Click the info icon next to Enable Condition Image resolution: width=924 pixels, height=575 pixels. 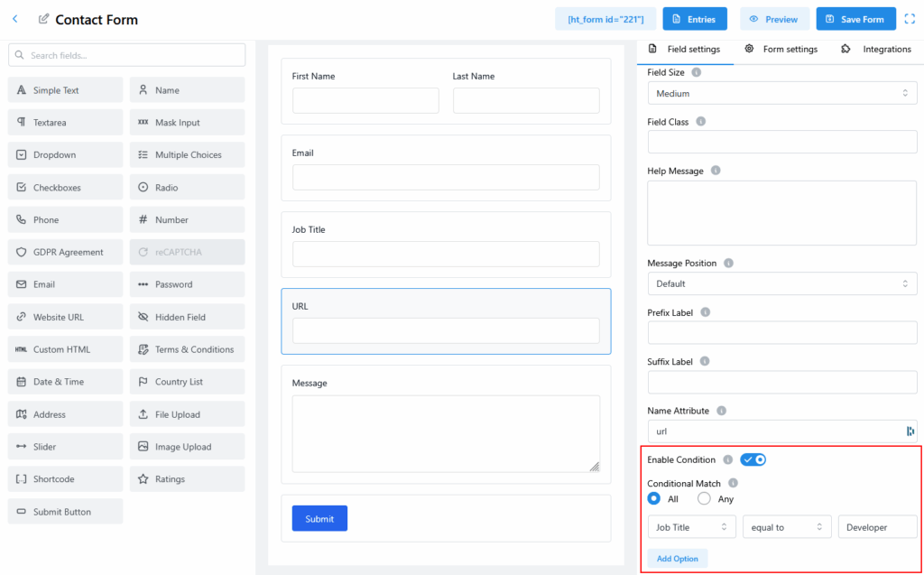point(728,460)
